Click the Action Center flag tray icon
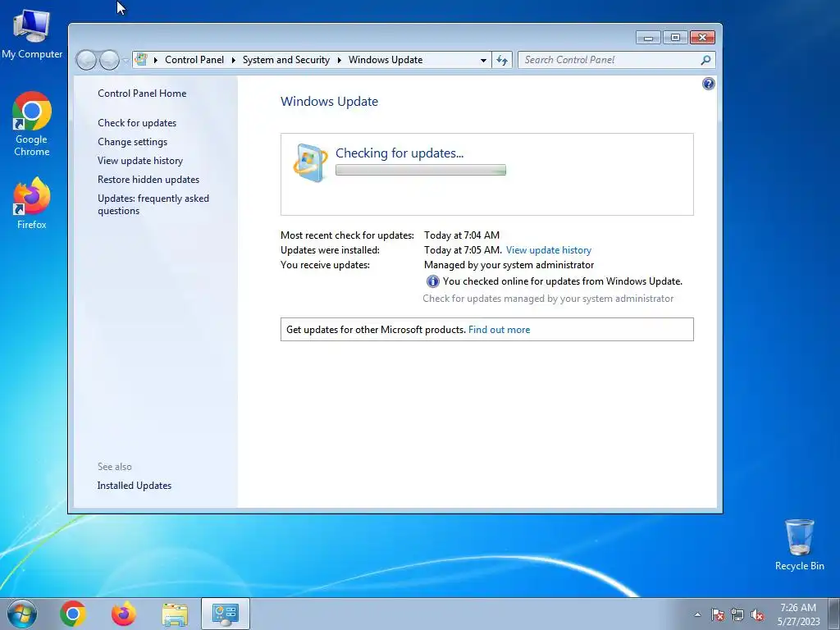 click(x=717, y=615)
